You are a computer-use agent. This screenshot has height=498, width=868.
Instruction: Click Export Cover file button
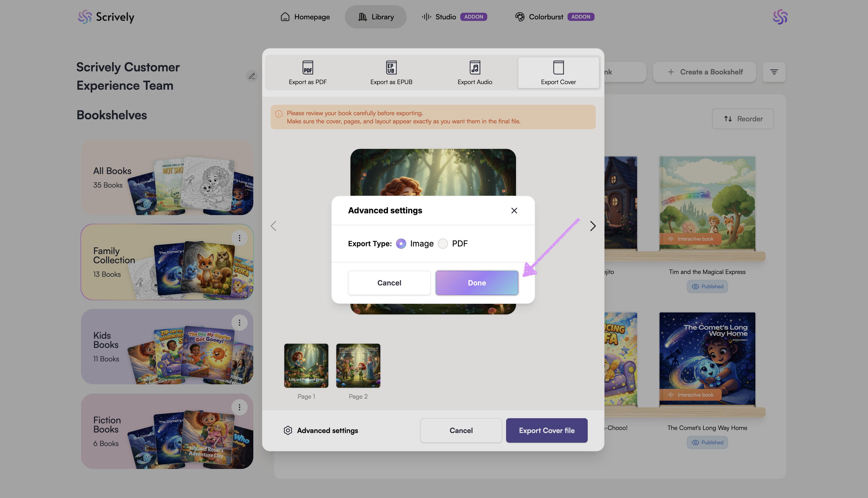click(x=547, y=430)
